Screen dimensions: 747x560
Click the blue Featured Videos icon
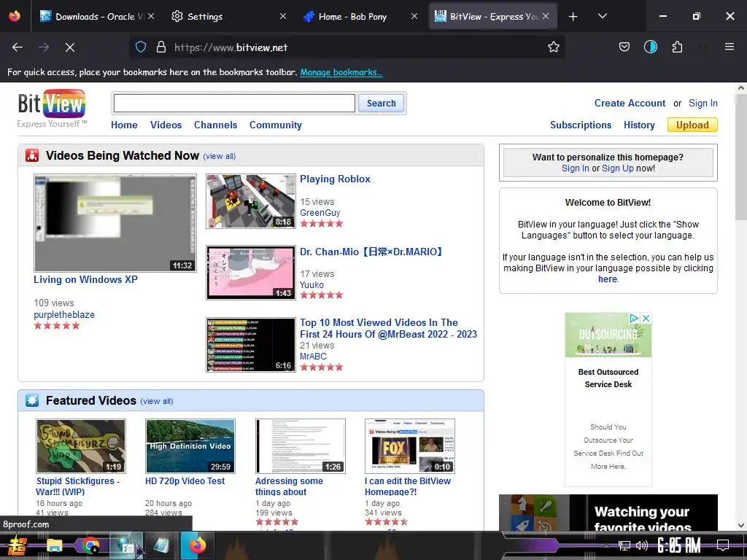32,400
